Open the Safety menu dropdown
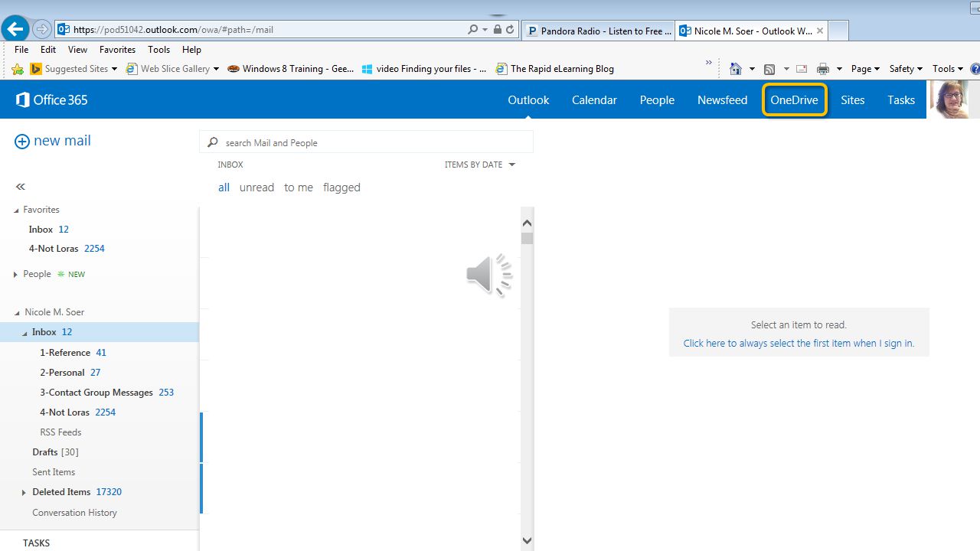The width and height of the screenshot is (980, 551). (x=906, y=69)
